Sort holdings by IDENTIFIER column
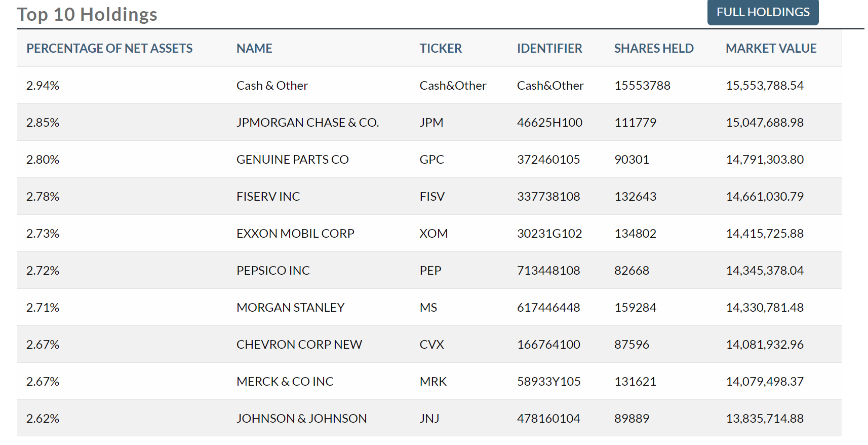 [x=549, y=48]
